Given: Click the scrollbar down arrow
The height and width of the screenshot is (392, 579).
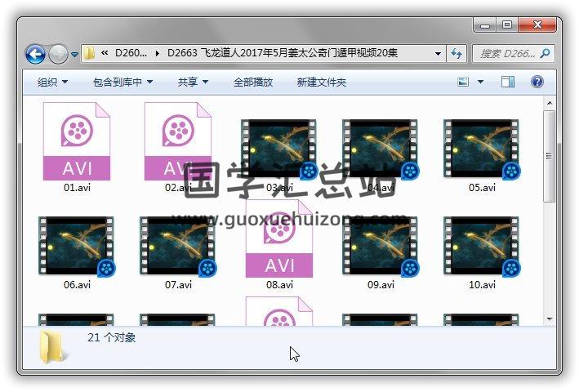Looking at the screenshot, I should click(x=549, y=319).
